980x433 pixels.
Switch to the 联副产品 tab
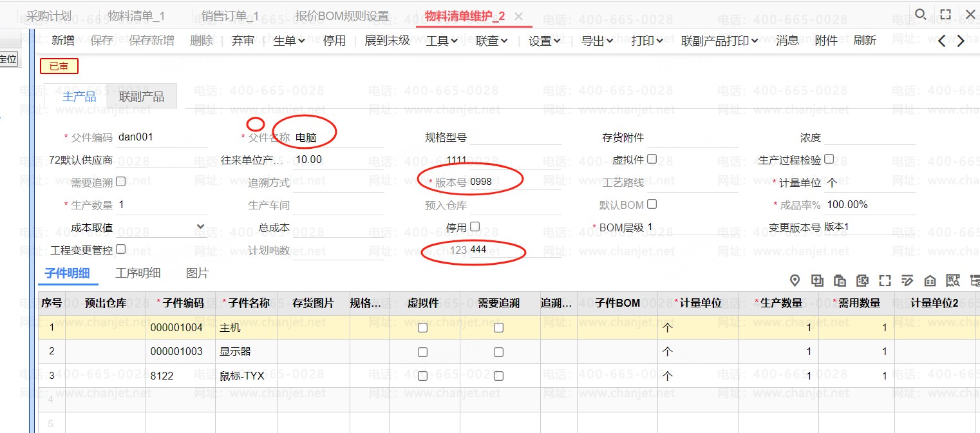tap(142, 97)
